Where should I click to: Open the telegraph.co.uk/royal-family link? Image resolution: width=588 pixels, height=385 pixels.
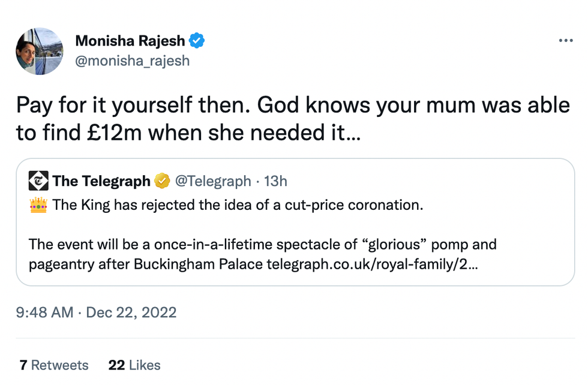point(372,264)
